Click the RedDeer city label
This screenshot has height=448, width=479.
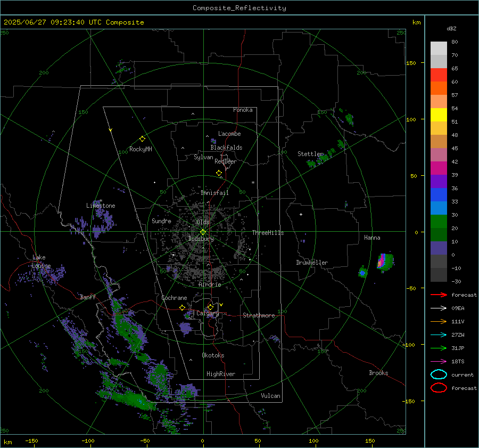[x=226, y=161]
